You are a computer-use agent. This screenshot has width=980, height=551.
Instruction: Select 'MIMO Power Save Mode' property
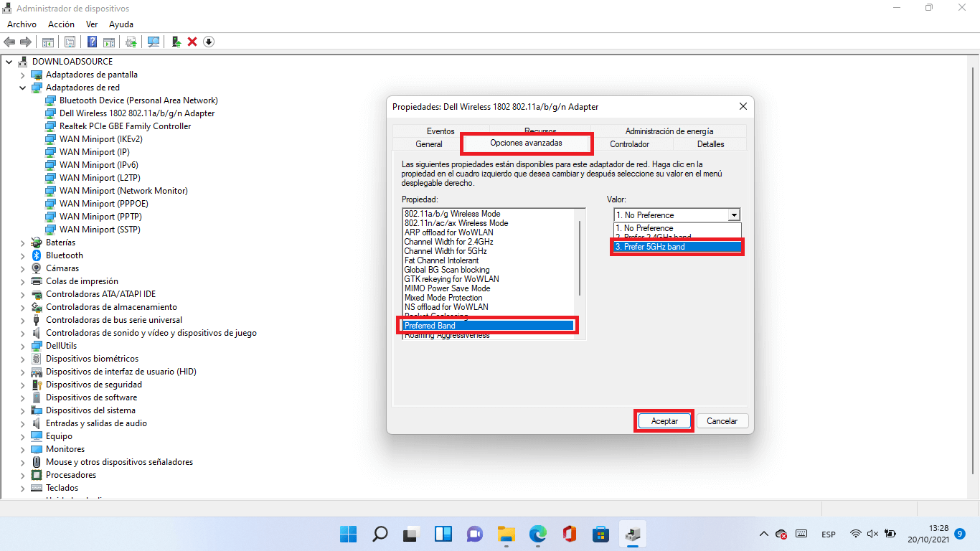447,288
